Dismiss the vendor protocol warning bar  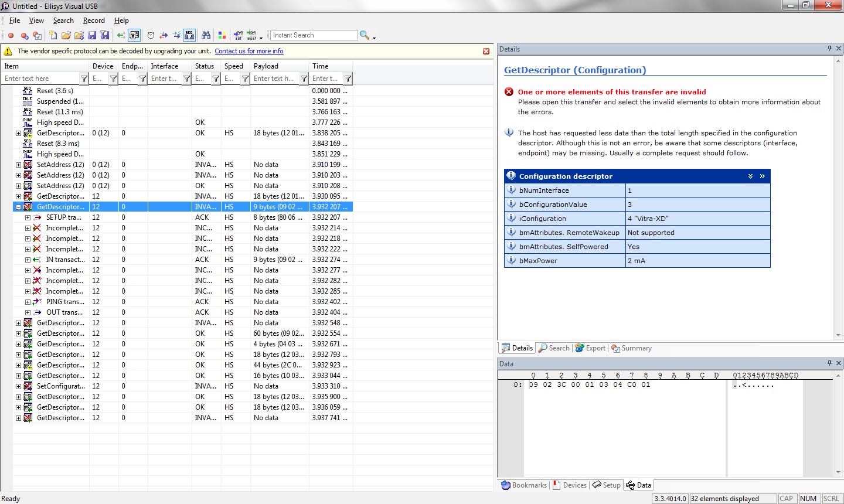486,51
